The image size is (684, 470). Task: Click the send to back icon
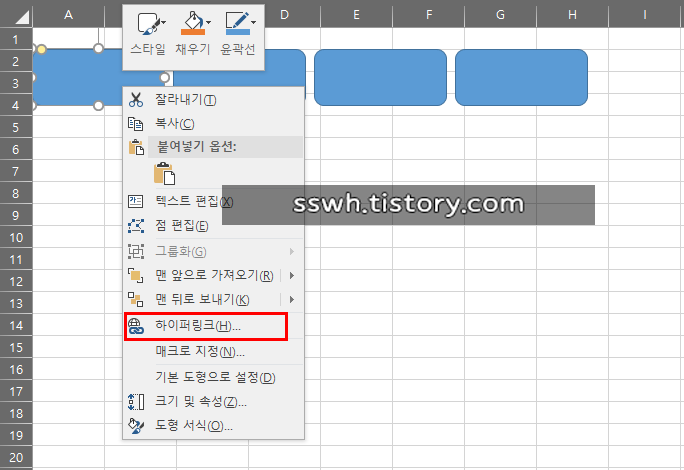pyautogui.click(x=136, y=299)
